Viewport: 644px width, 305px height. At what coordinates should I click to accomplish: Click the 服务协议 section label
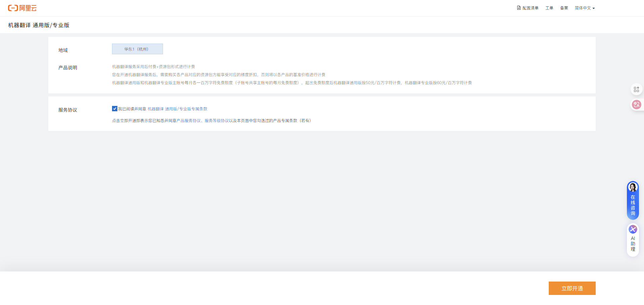coord(68,110)
